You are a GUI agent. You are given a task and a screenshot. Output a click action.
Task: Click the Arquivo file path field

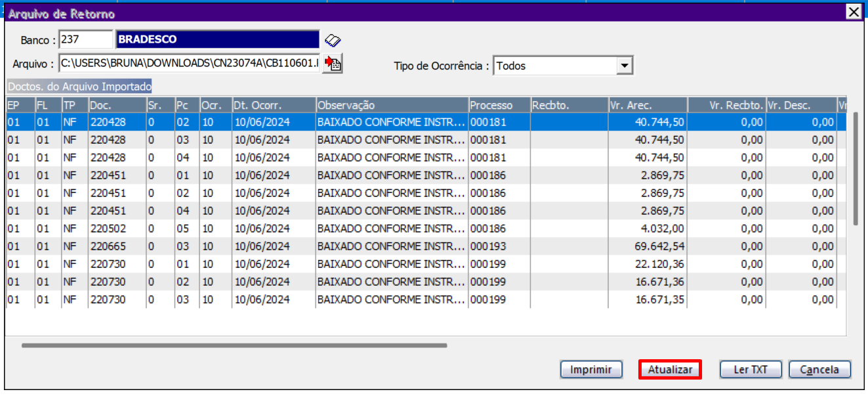click(189, 64)
